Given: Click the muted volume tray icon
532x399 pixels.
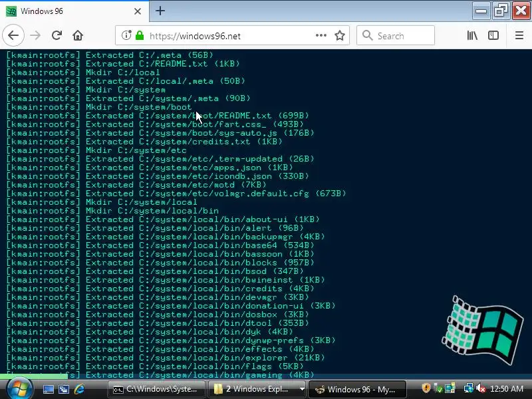Looking at the screenshot, I should click(x=481, y=388).
